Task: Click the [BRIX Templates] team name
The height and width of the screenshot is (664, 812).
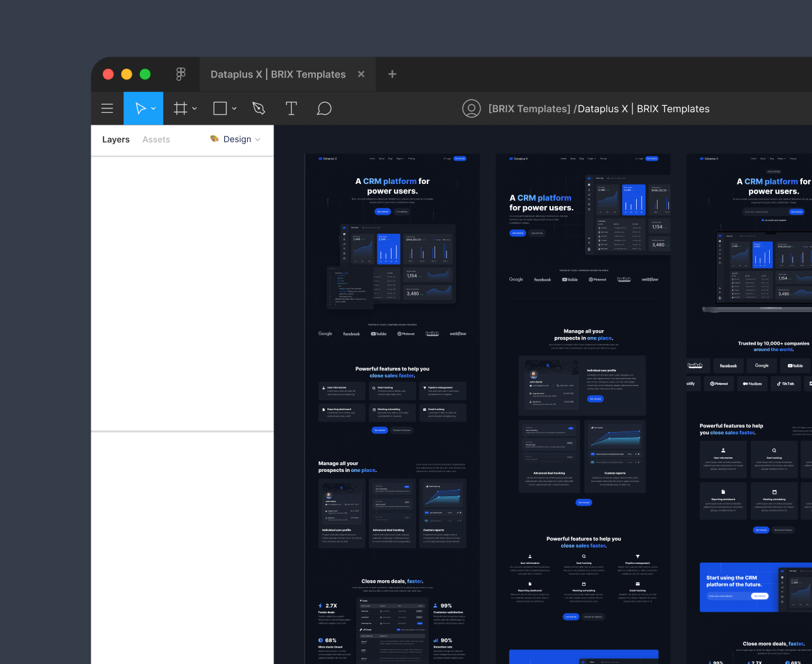Action: (x=529, y=108)
